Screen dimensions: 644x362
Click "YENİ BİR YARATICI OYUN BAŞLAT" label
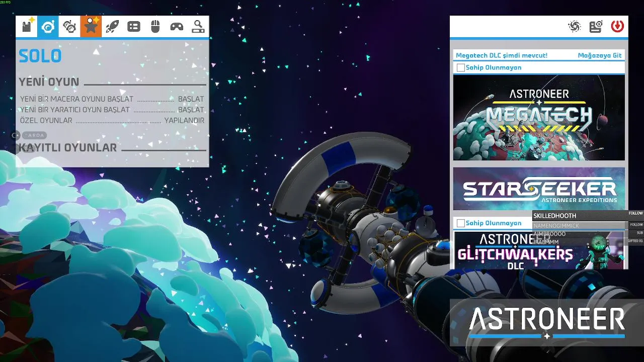pos(75,110)
